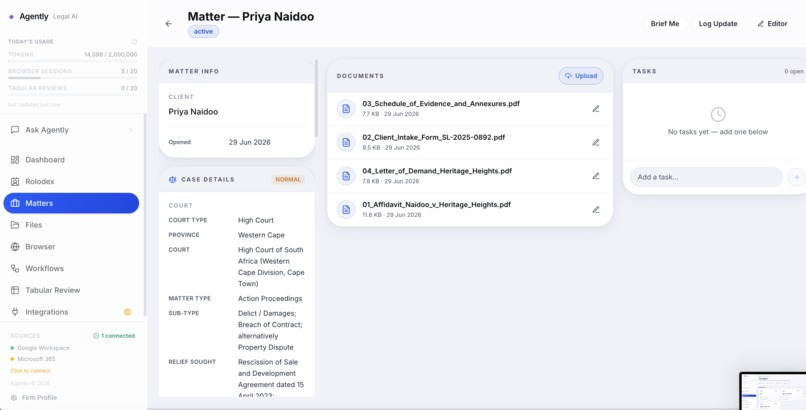Click the Tabular Review table icon

tap(15, 290)
